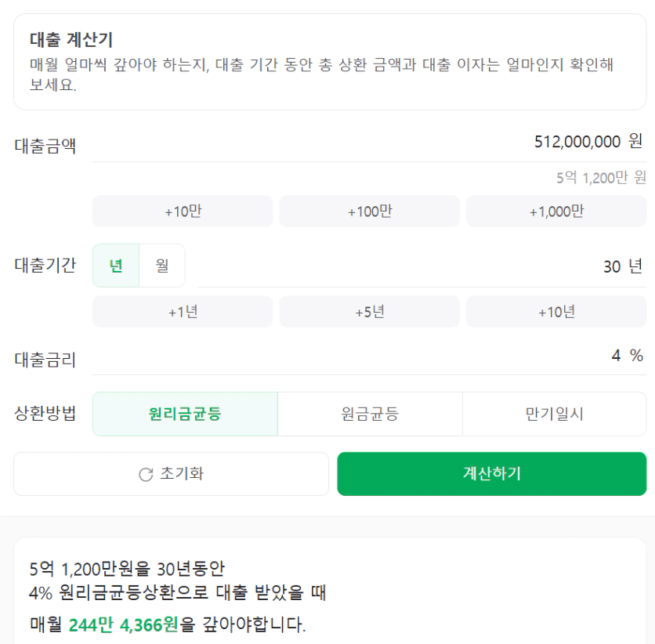655x644 pixels.
Task: Click the circular reset icon beside 초기화
Action: pos(146,475)
